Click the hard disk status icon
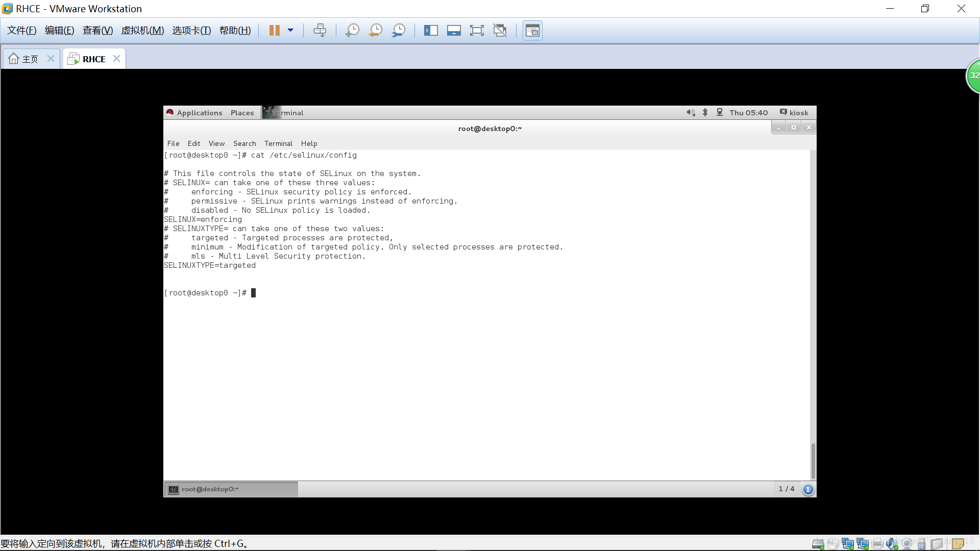The height and width of the screenshot is (551, 980). (818, 544)
